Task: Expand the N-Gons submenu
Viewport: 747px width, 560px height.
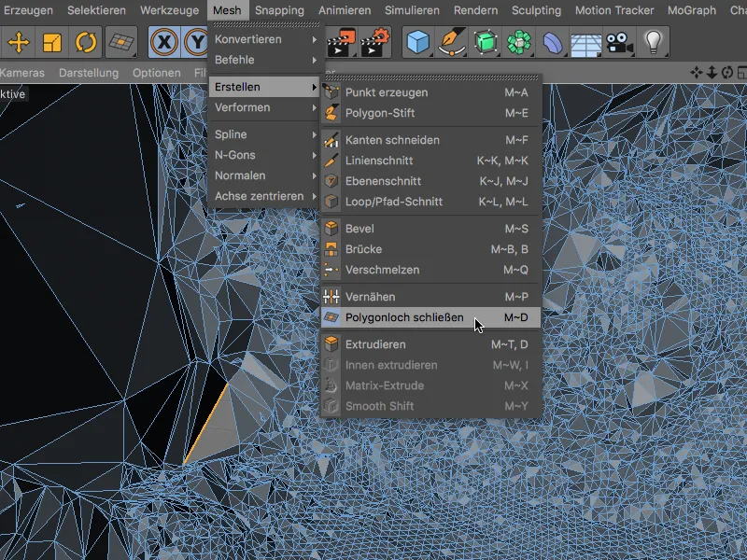Action: [264, 155]
